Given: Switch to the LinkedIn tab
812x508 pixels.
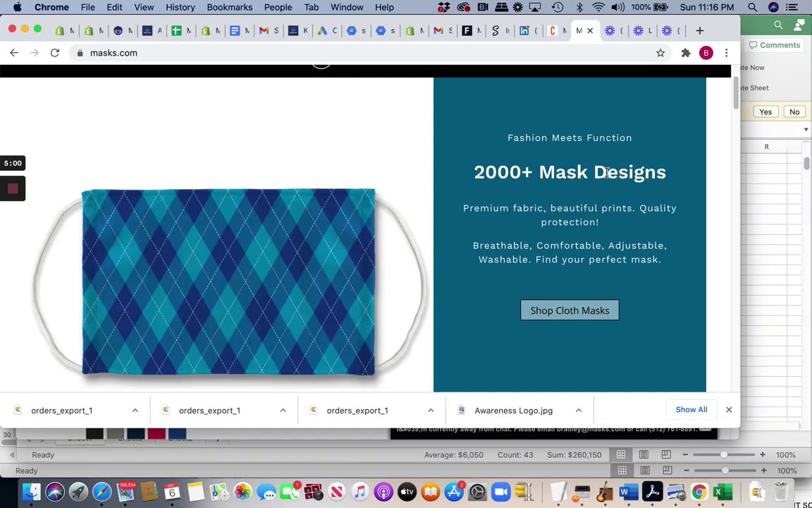Looking at the screenshot, I should click(528, 30).
